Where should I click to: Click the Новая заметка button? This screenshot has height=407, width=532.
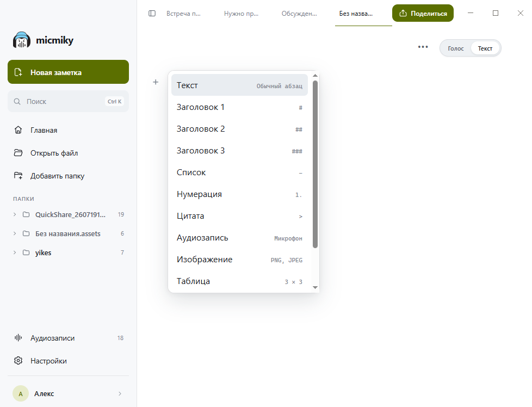pos(68,72)
